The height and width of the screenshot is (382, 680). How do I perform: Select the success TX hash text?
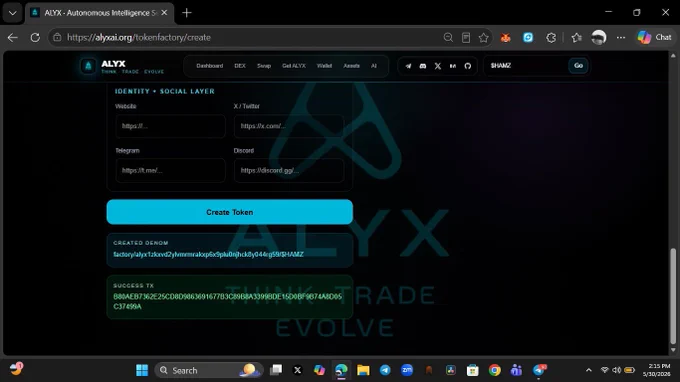[x=227, y=301]
